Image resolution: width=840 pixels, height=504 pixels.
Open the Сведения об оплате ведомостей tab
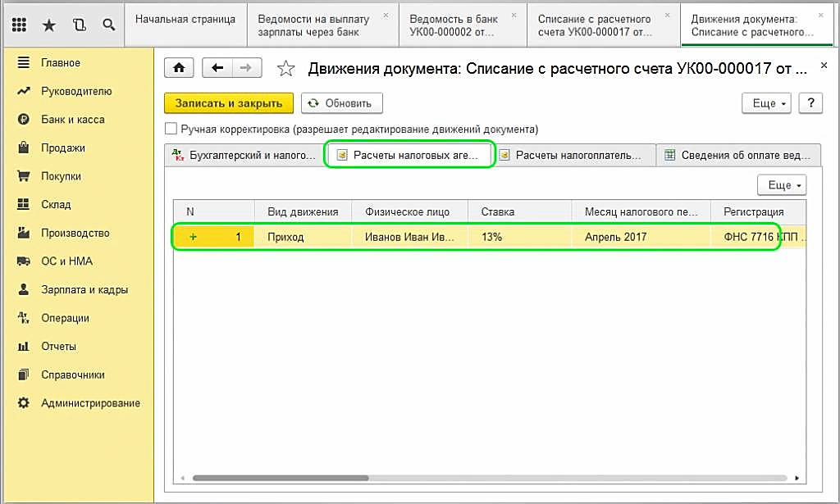coord(739,155)
